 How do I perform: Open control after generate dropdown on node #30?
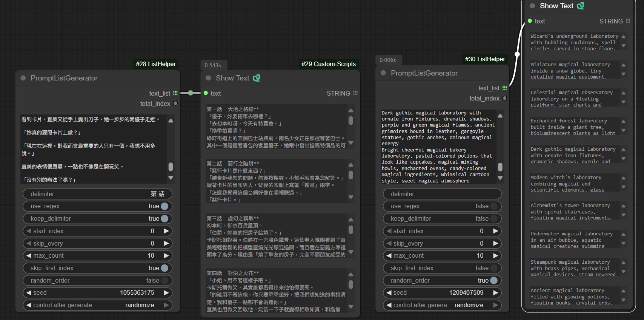click(x=442, y=305)
